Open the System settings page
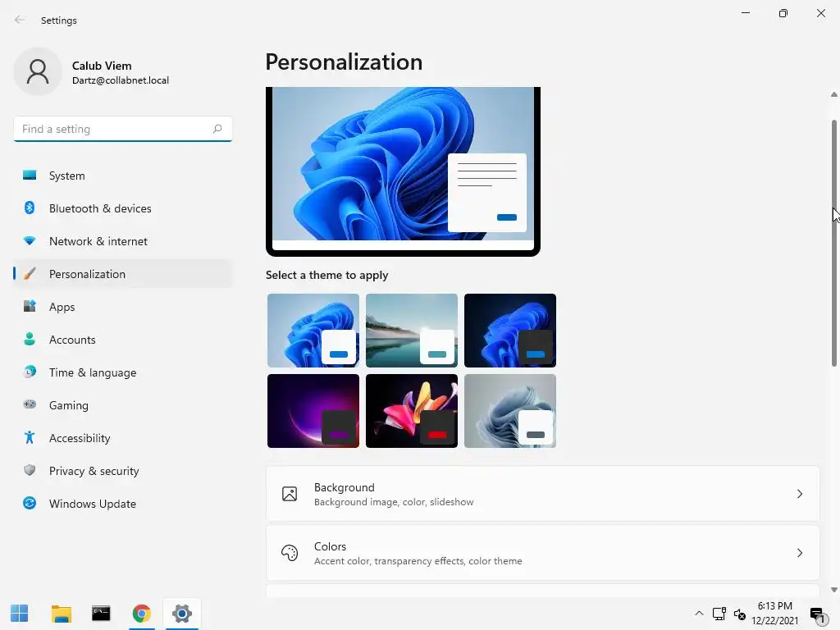 click(x=123, y=176)
